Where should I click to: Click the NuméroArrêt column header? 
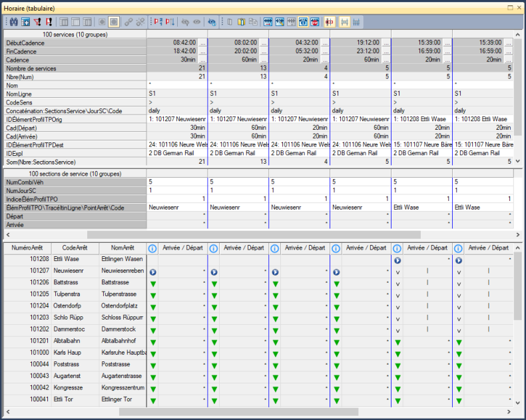point(27,248)
